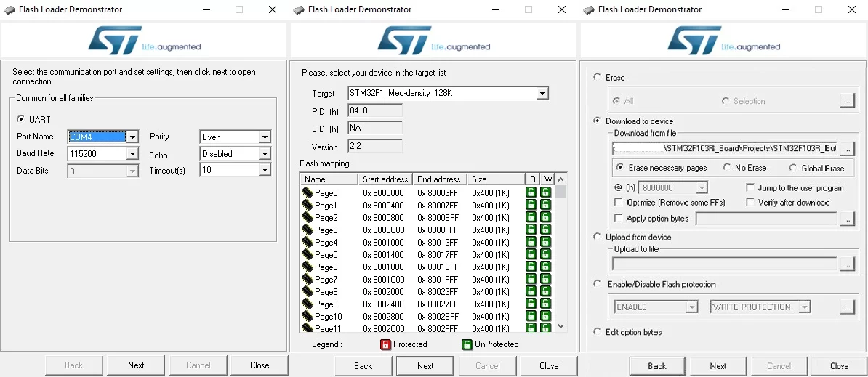Click Page2 read lock icon
Image resolution: width=868 pixels, height=377 pixels.
coord(531,218)
